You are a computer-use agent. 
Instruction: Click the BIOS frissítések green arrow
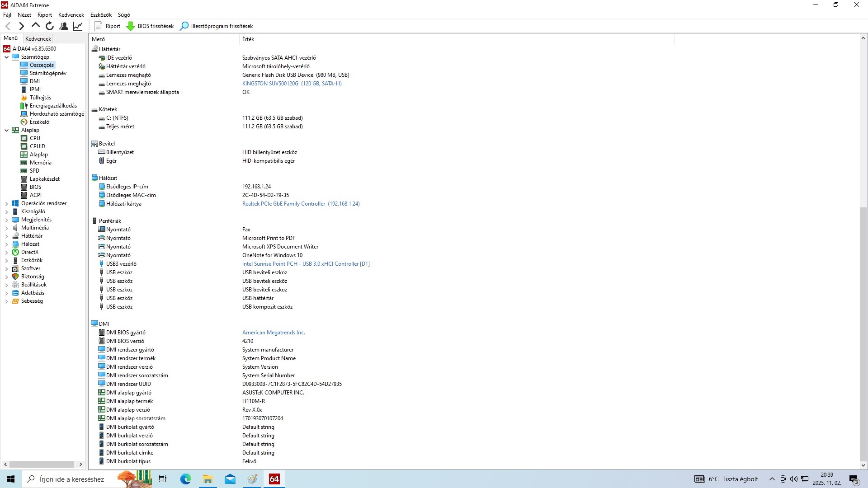pyautogui.click(x=131, y=26)
